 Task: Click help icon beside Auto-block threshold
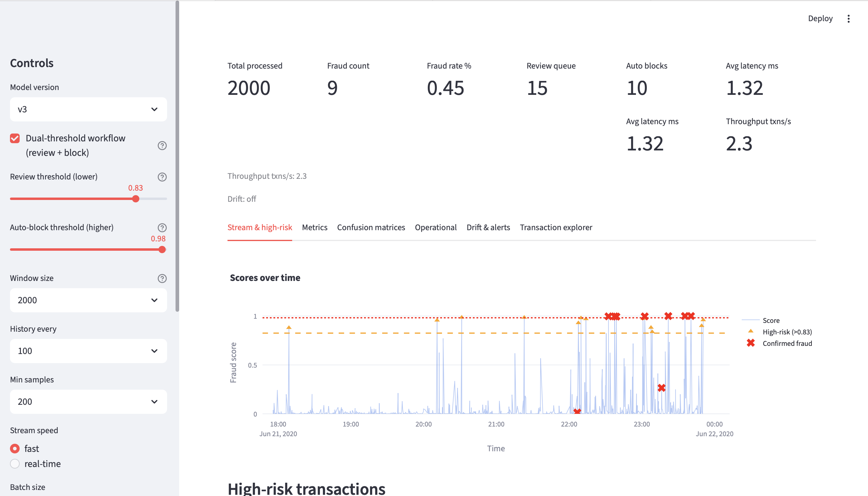pyautogui.click(x=162, y=227)
